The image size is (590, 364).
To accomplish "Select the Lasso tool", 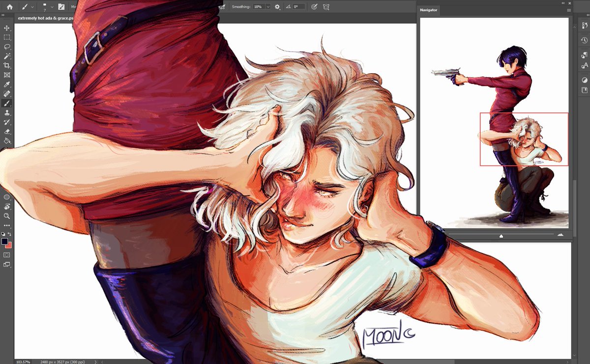I will 7,47.
